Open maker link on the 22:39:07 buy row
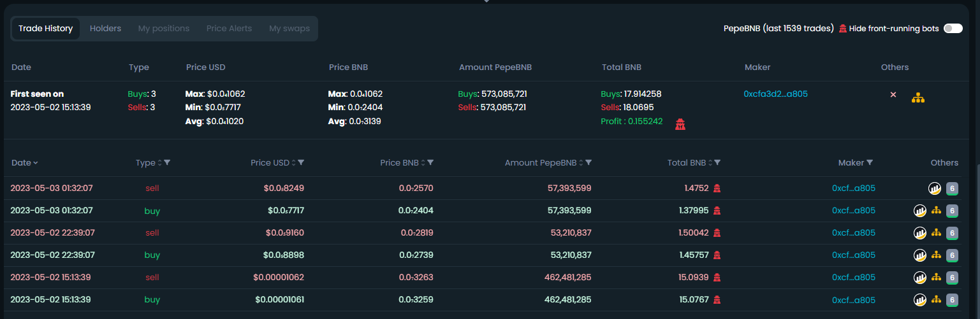The image size is (980, 319). click(854, 255)
